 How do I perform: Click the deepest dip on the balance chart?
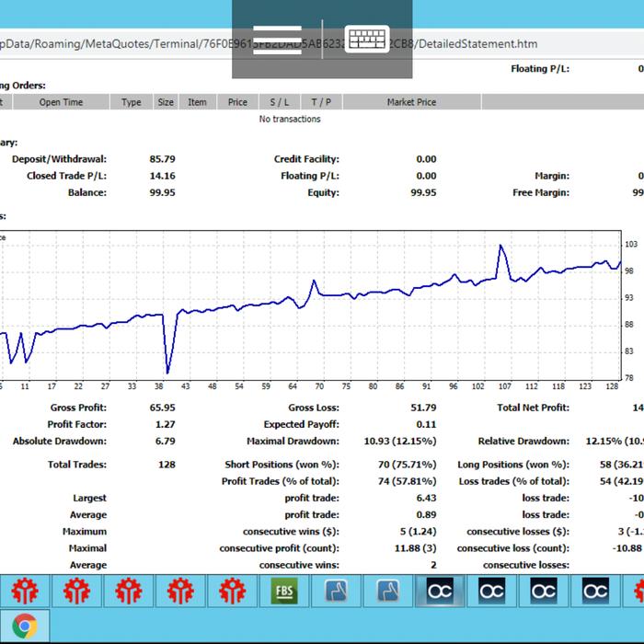click(168, 372)
